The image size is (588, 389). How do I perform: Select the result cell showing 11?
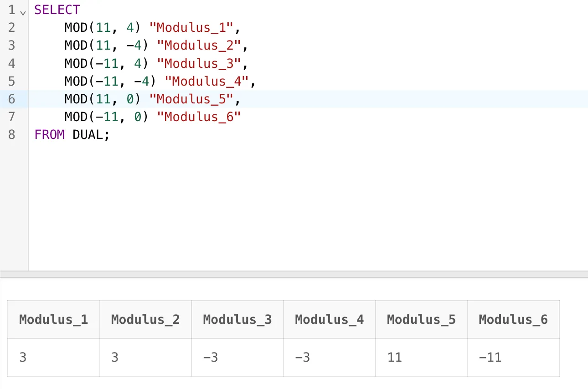tap(422, 357)
